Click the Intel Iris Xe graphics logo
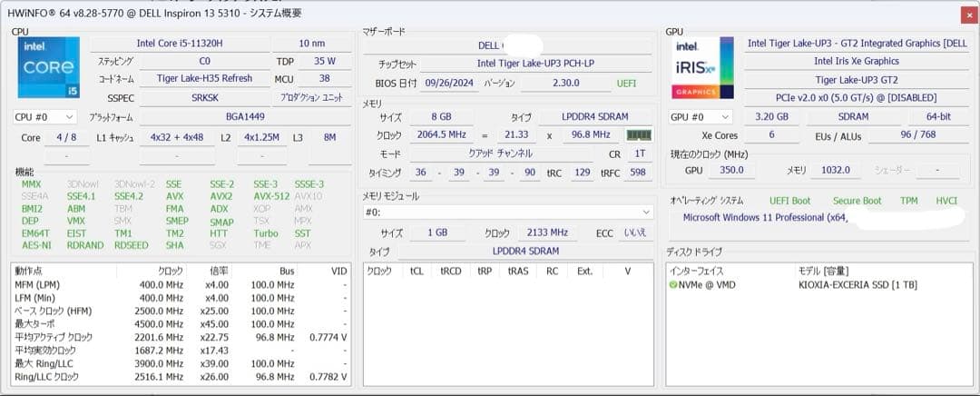Viewport: 980px width, 396px height. coord(702,68)
